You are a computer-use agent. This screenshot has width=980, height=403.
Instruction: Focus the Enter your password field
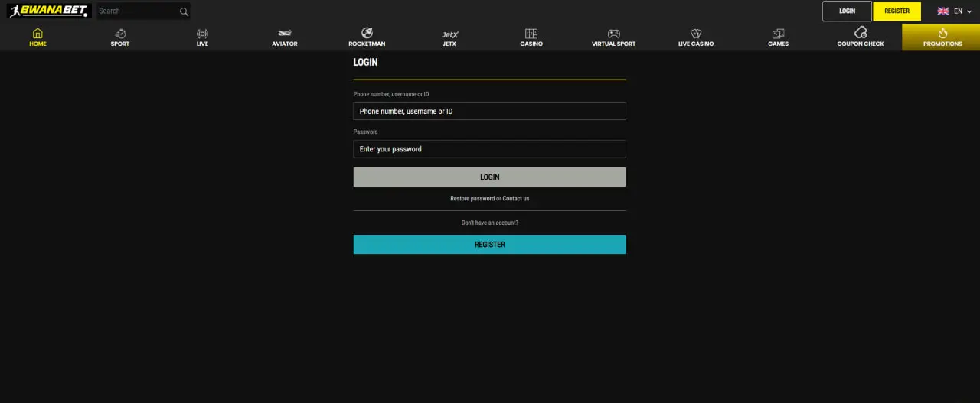(x=489, y=149)
